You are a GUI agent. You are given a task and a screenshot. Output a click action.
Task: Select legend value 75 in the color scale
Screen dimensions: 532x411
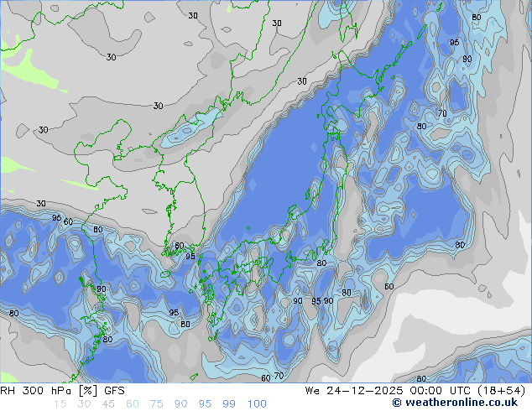pos(157,404)
